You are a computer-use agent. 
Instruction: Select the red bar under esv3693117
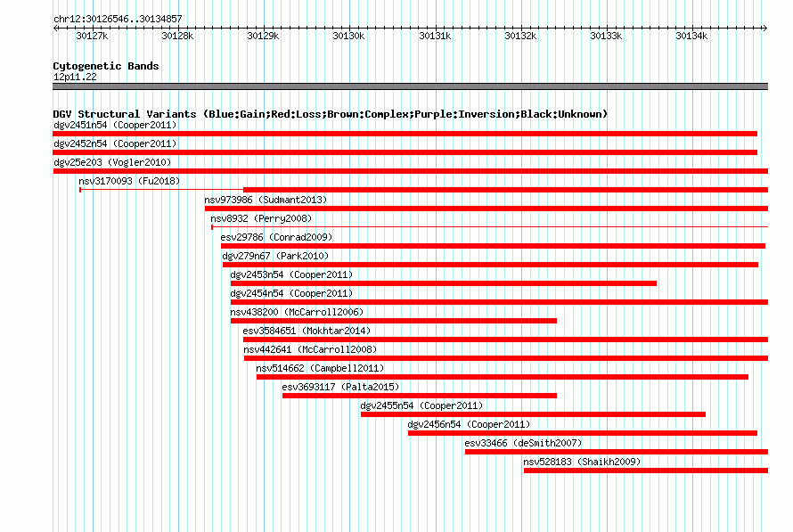tap(420, 396)
